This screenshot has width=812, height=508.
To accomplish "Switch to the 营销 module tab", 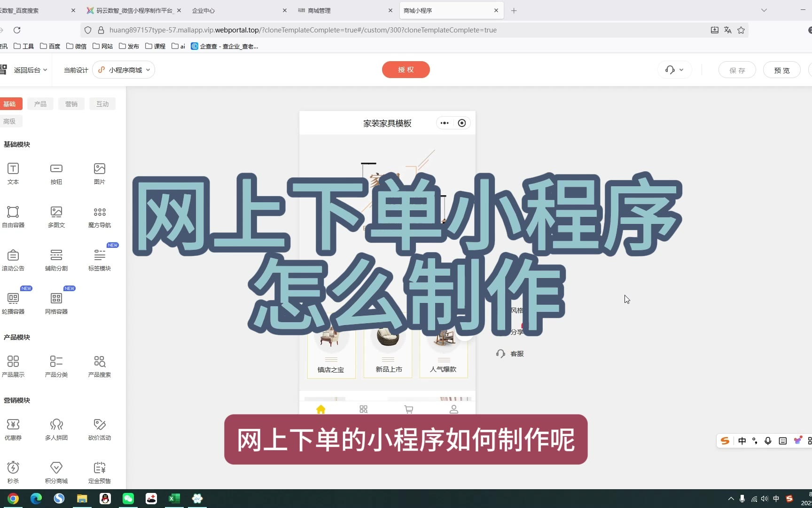I will tap(71, 104).
